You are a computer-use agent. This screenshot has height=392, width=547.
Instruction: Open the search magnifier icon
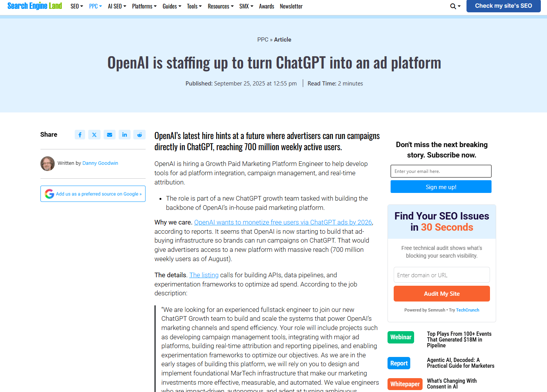tap(453, 6)
